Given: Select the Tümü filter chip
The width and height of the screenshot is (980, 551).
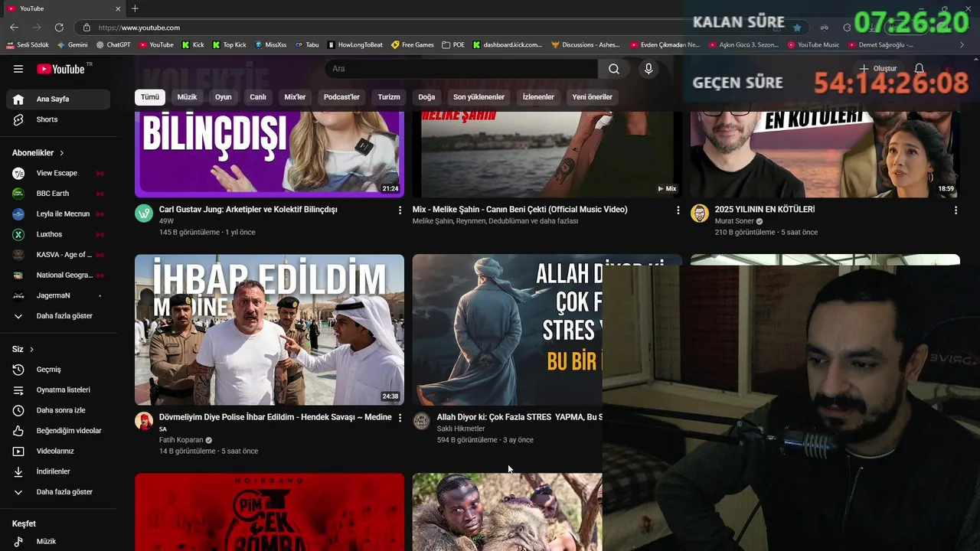Looking at the screenshot, I should pyautogui.click(x=150, y=97).
